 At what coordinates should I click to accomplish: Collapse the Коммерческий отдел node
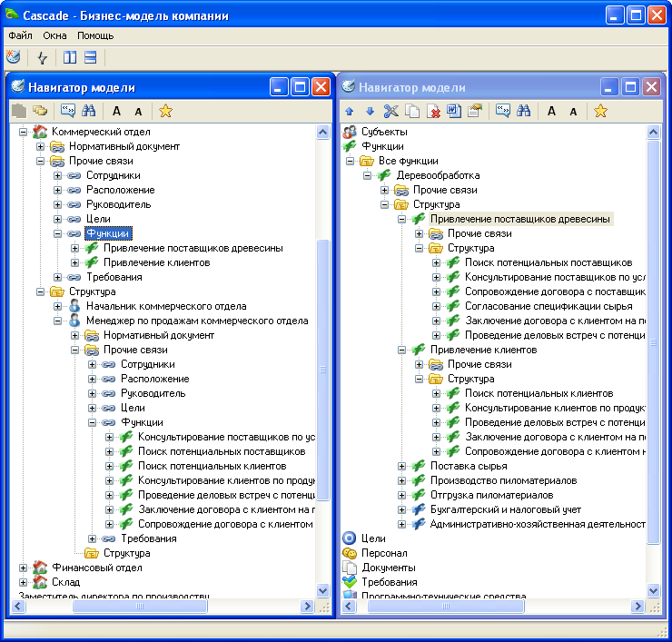coord(23,132)
